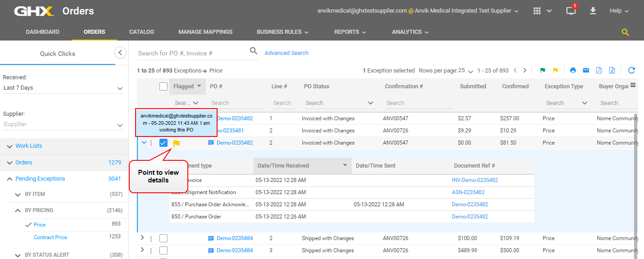Download files from the header icon
644x259 pixels.
pos(593,11)
